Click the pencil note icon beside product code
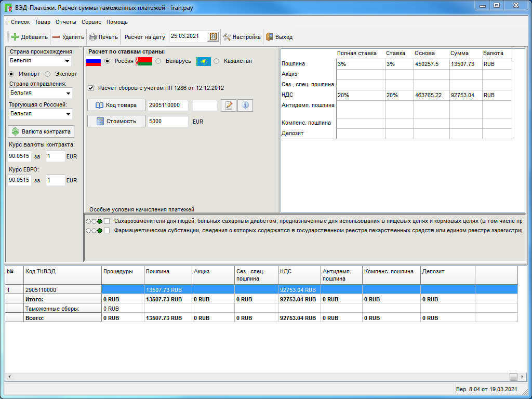 tap(228, 105)
